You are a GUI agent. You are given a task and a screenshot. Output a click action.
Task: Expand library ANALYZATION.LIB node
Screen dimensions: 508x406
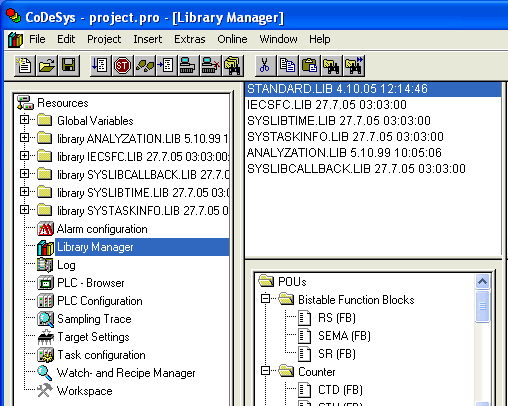[x=24, y=138]
